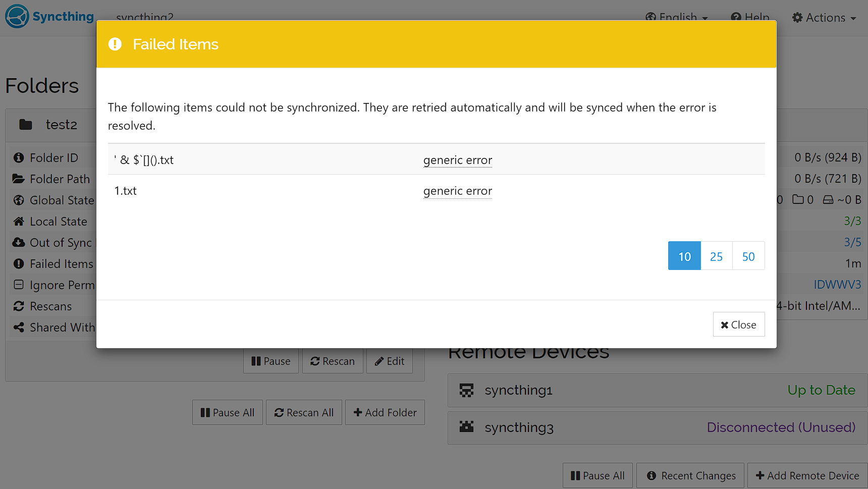Open Recent Changes

[x=690, y=475]
